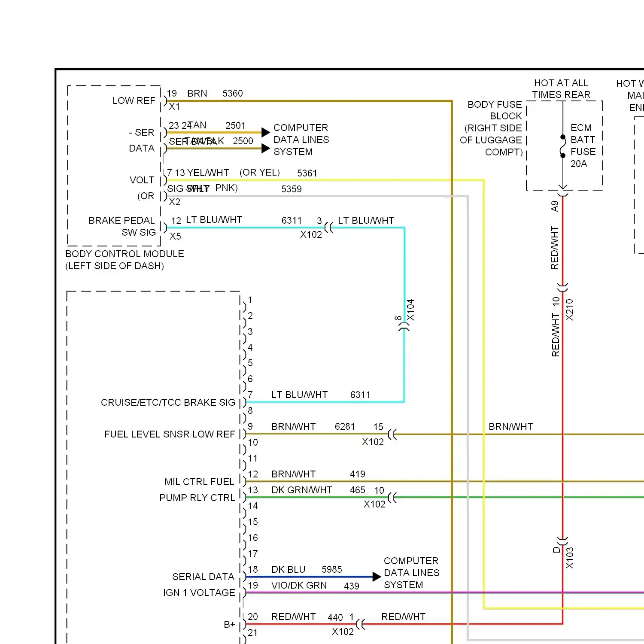Click the B+ pin label
Viewport: 644px width, 644px height.
coord(229,624)
